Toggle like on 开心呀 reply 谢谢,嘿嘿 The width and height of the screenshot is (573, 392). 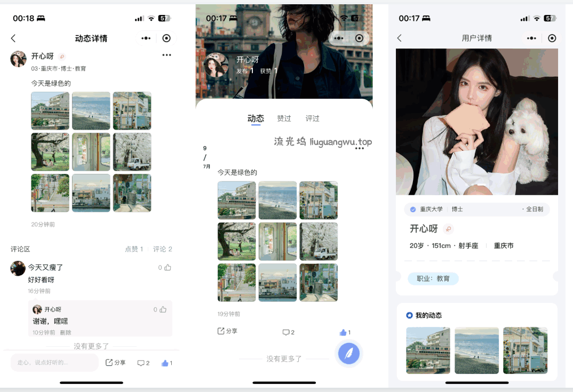[x=162, y=309]
